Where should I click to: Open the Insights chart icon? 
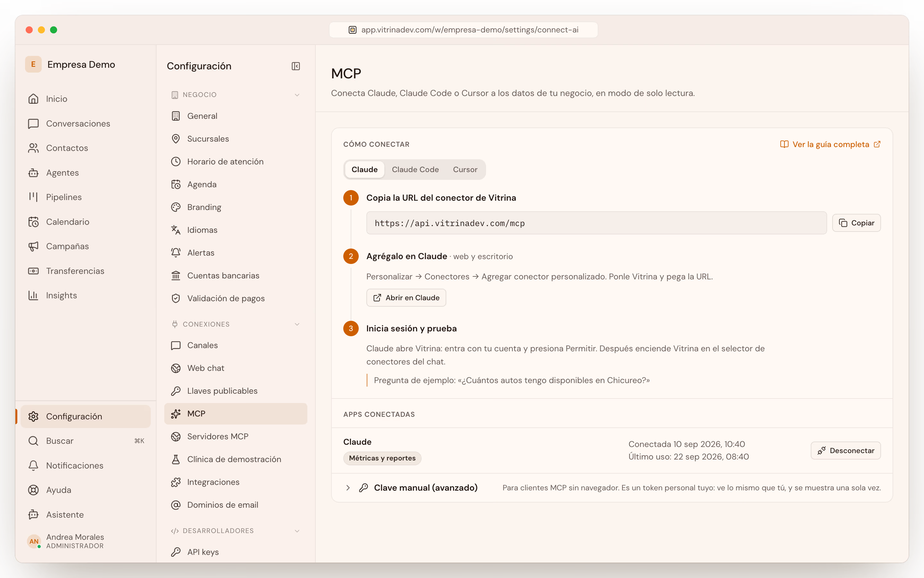tap(33, 295)
